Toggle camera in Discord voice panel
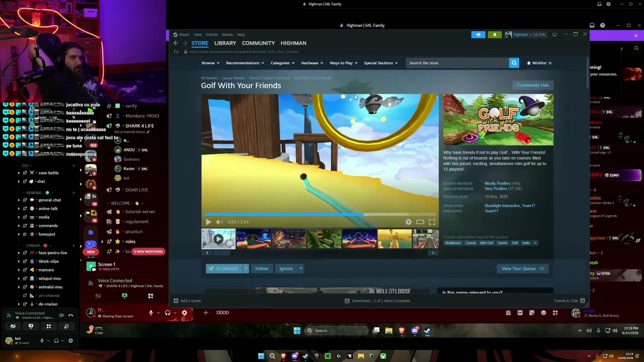 pyautogui.click(x=13, y=326)
